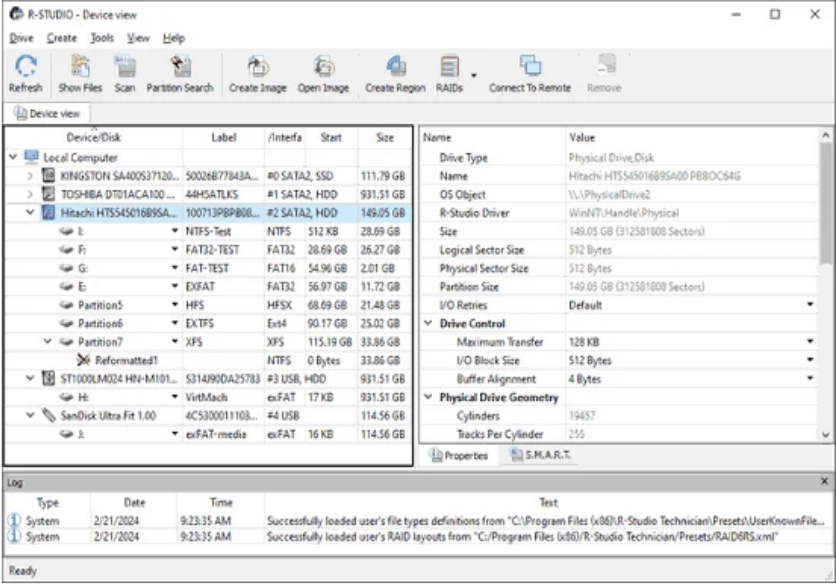Collapse the Drive Control section
Viewport: 836px width, 584px height.
pyautogui.click(x=428, y=323)
